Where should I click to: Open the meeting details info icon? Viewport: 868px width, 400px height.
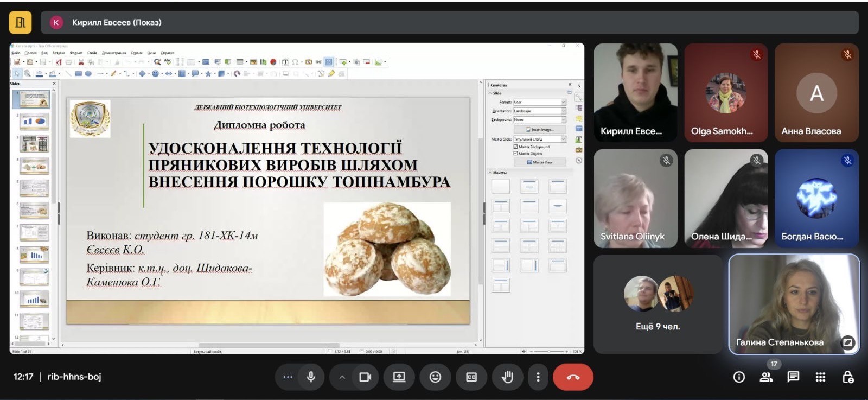click(x=739, y=377)
